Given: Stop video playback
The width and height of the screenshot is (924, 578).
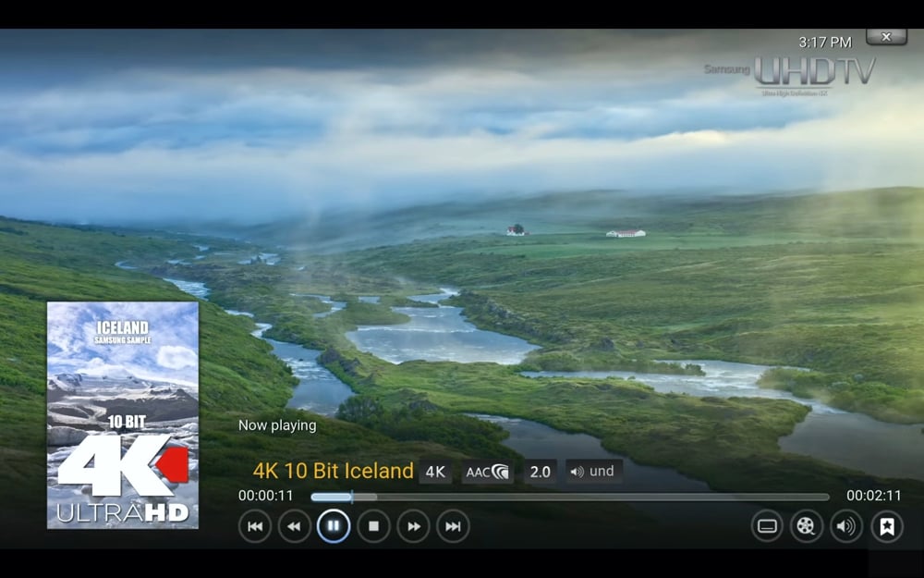Looking at the screenshot, I should point(373,526).
